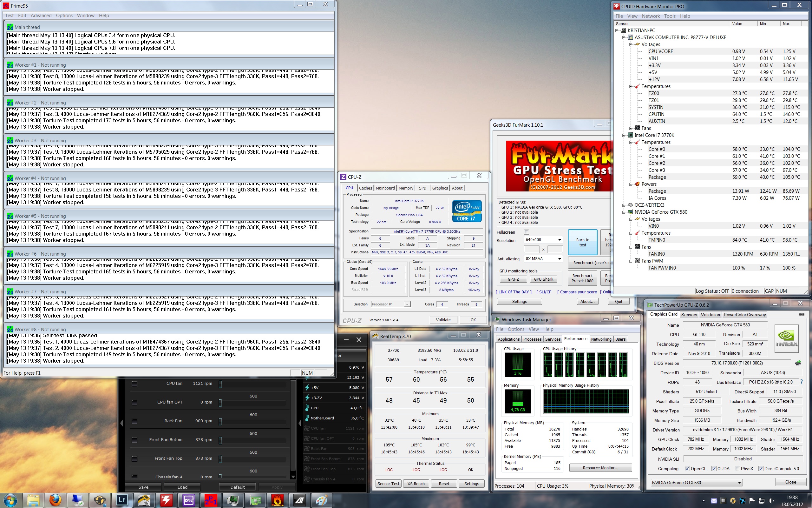Open Remote Desktop taskbar icon
Viewport: 812px width, 508px height.
(x=78, y=501)
